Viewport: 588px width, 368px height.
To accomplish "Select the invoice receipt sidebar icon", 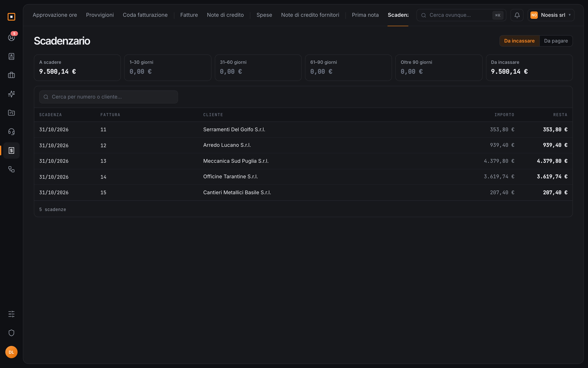I will pyautogui.click(x=11, y=150).
